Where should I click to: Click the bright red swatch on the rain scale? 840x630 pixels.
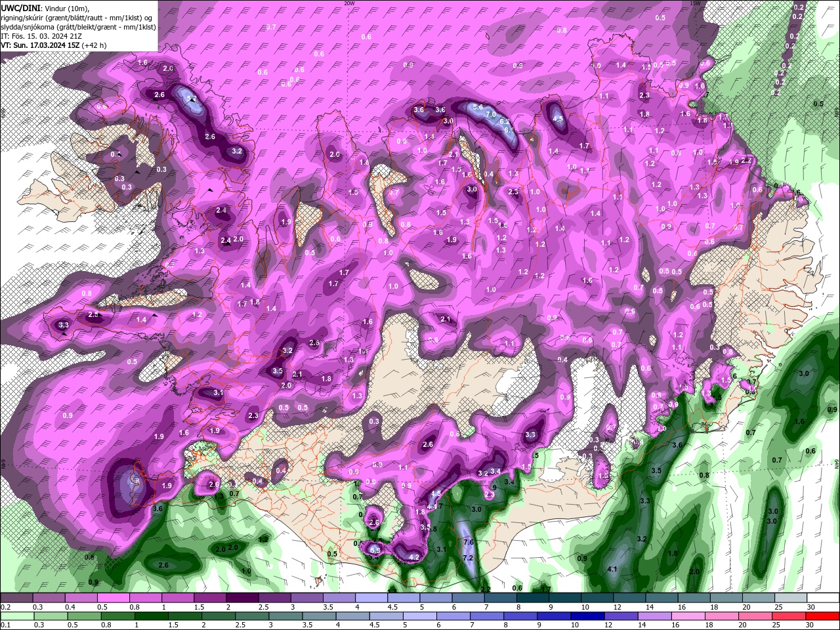[823, 616]
